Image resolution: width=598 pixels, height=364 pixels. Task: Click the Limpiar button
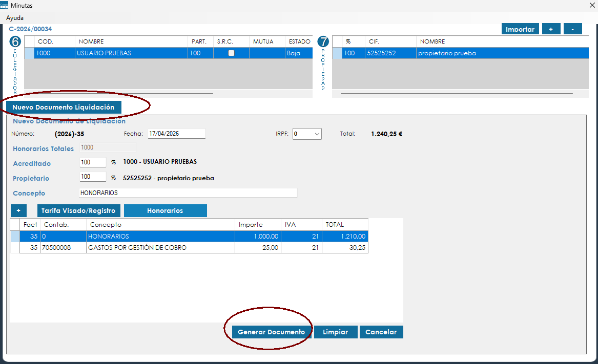tap(335, 332)
